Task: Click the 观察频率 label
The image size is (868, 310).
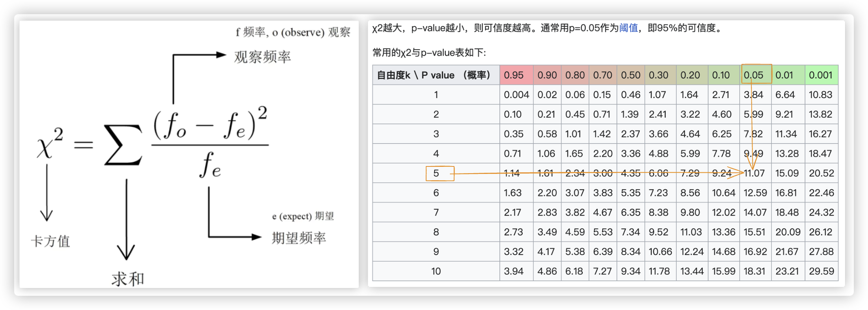Action: click(x=263, y=57)
